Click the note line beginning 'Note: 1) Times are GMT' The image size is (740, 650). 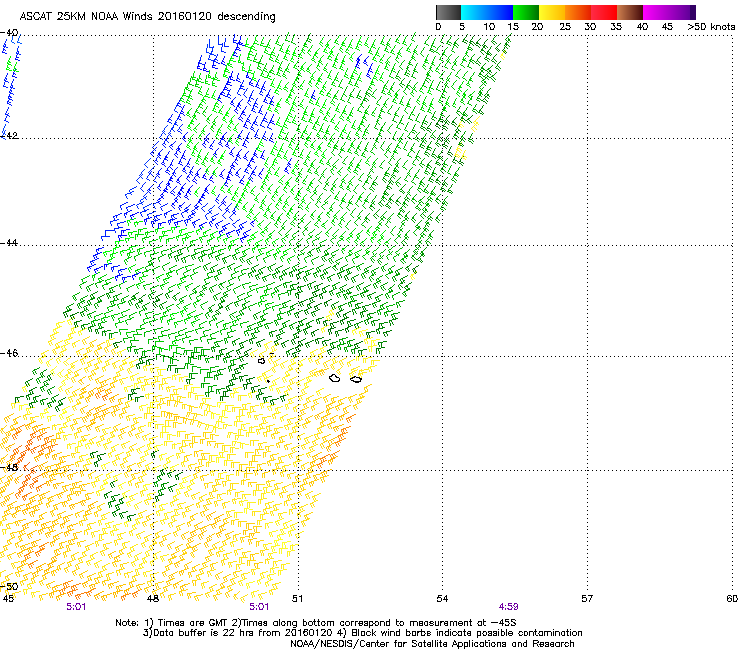[x=316, y=623]
